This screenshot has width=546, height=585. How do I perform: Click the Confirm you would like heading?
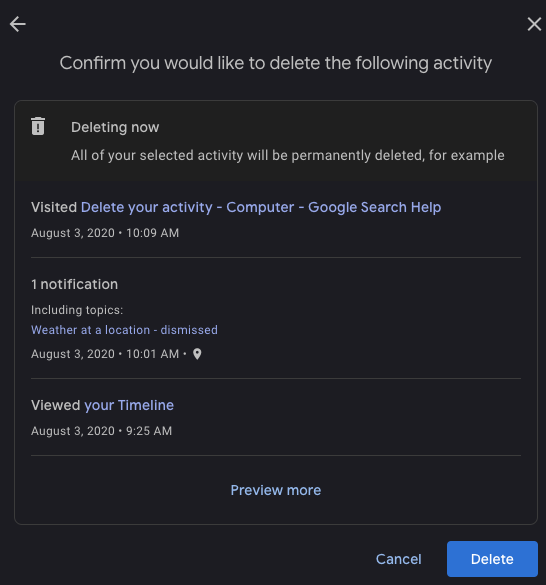coord(276,63)
